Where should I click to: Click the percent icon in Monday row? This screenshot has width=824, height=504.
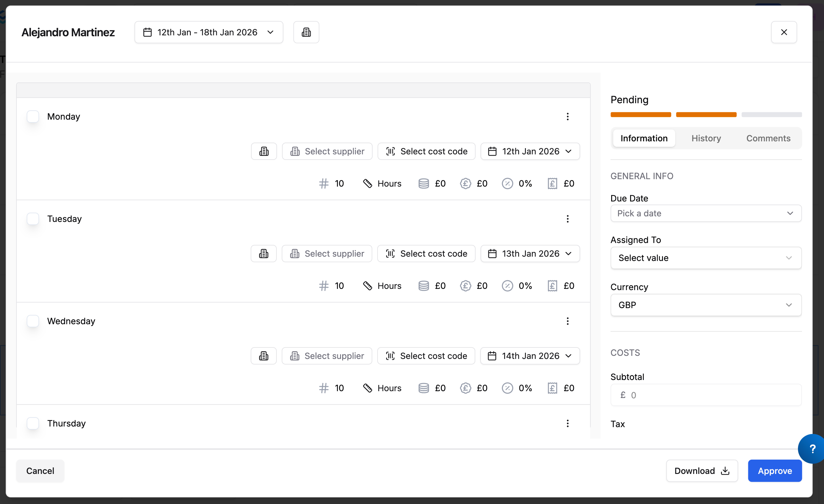point(507,183)
